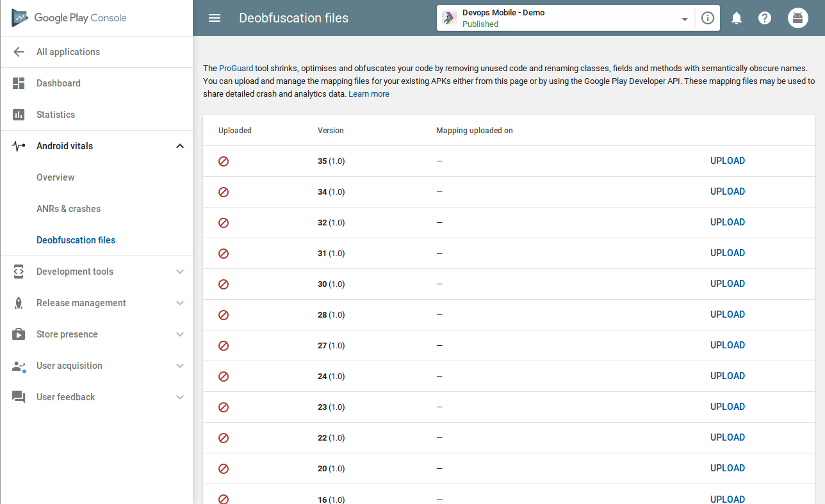Open the Learn more link

point(369,94)
